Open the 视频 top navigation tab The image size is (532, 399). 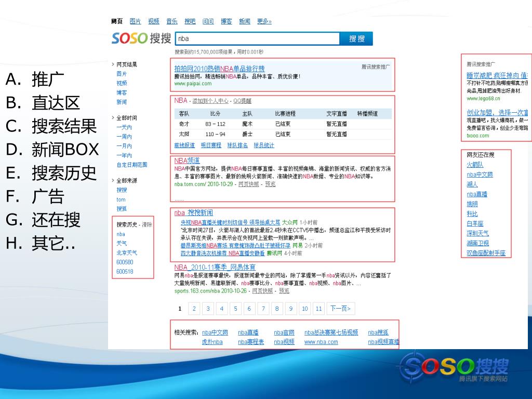(x=154, y=21)
